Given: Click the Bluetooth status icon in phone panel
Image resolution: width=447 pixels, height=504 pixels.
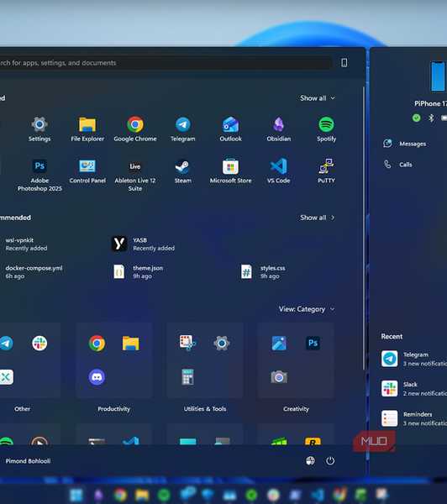Looking at the screenshot, I should (x=431, y=118).
